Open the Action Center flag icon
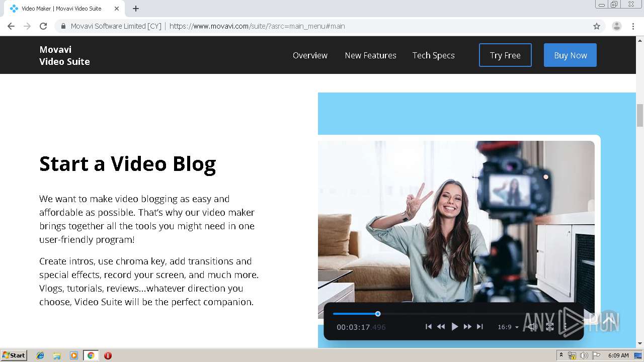Screen dimensions: 644x362 tap(596, 355)
